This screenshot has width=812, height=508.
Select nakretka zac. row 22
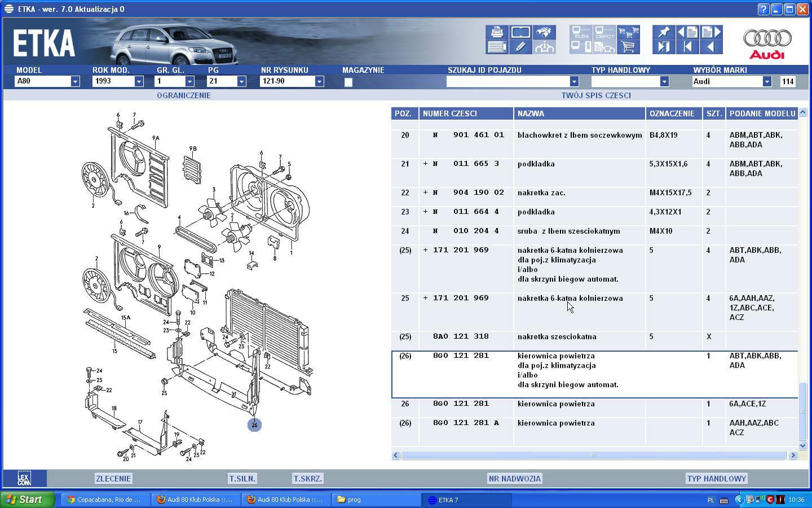click(595, 197)
